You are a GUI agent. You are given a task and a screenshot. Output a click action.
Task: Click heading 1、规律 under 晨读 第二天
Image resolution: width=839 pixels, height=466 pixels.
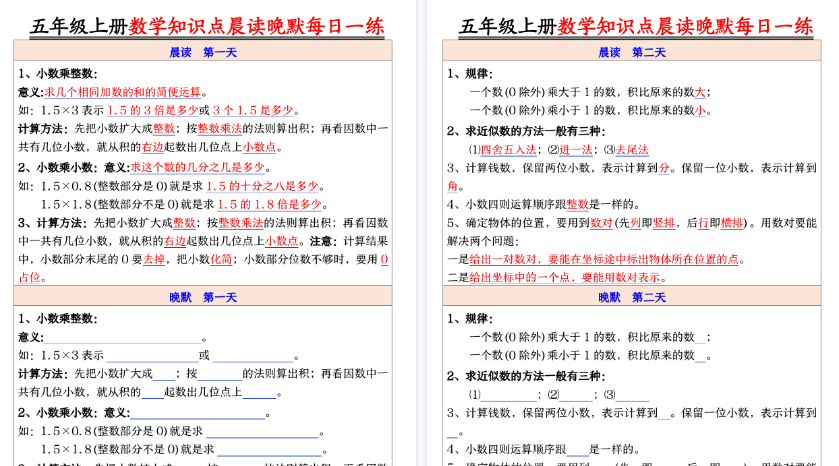(470, 74)
